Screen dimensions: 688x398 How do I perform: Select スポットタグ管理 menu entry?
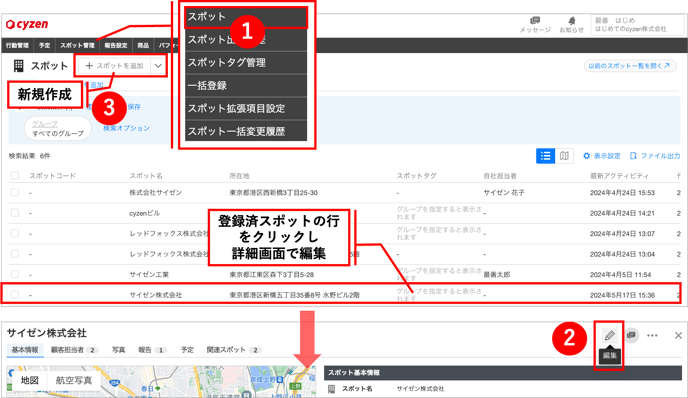click(246, 63)
